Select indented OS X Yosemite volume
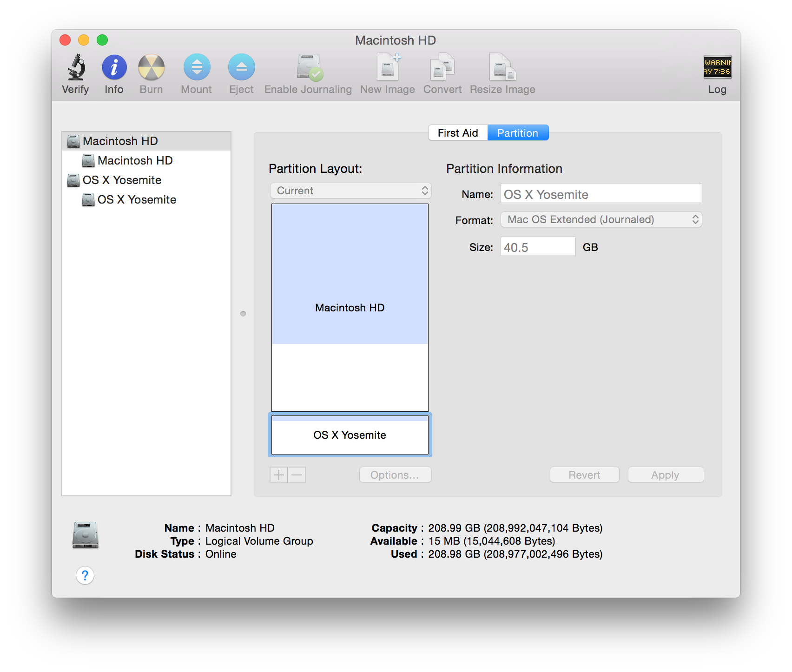This screenshot has height=672, width=792. (146, 199)
